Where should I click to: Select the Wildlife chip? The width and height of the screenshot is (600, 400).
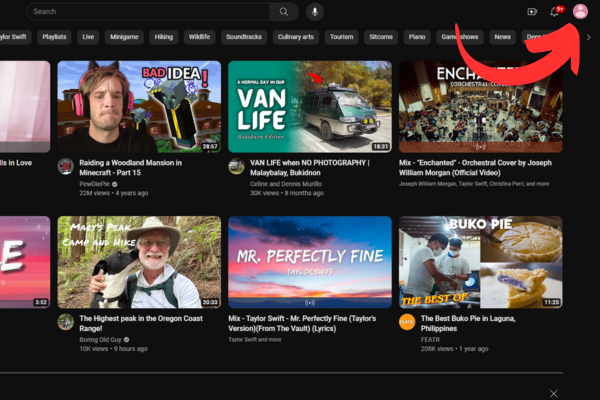[x=199, y=37]
